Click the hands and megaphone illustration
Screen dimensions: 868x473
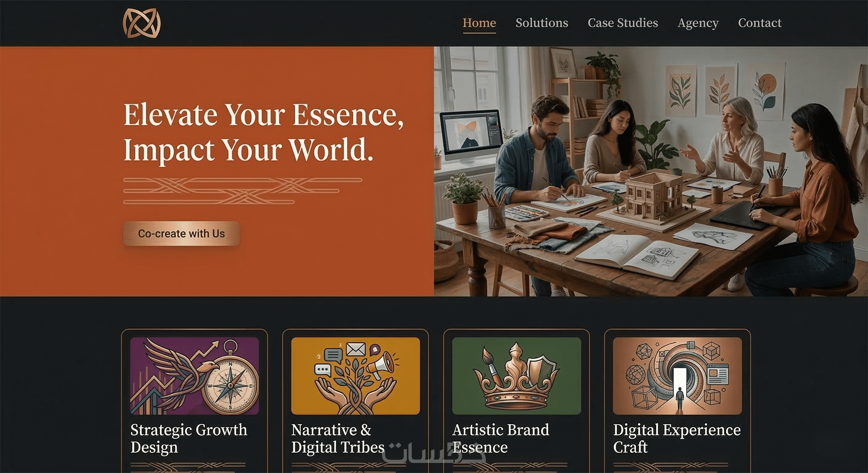(355, 376)
